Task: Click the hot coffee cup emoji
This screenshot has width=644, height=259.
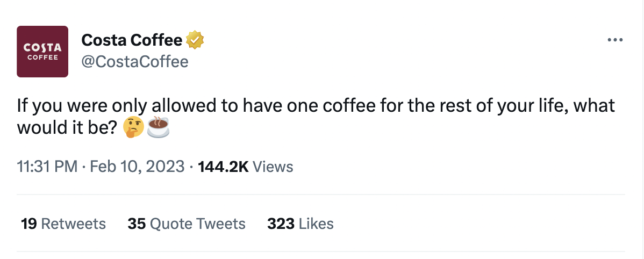Action: tap(158, 127)
